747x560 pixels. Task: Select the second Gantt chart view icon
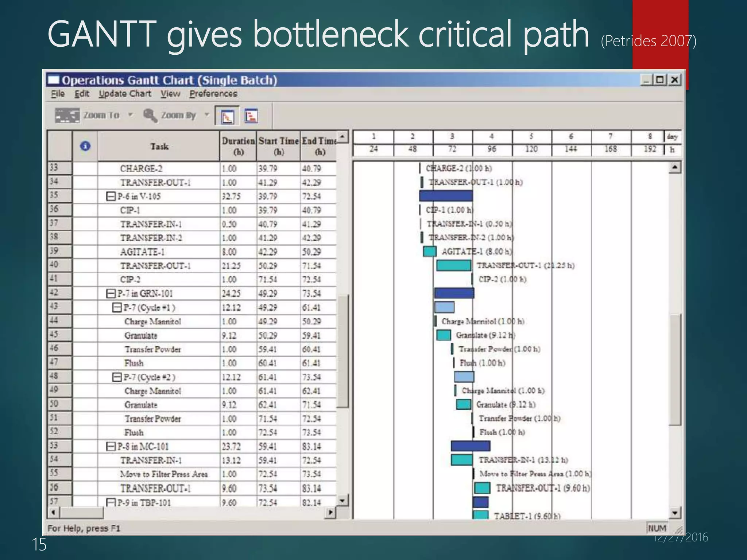click(x=251, y=116)
